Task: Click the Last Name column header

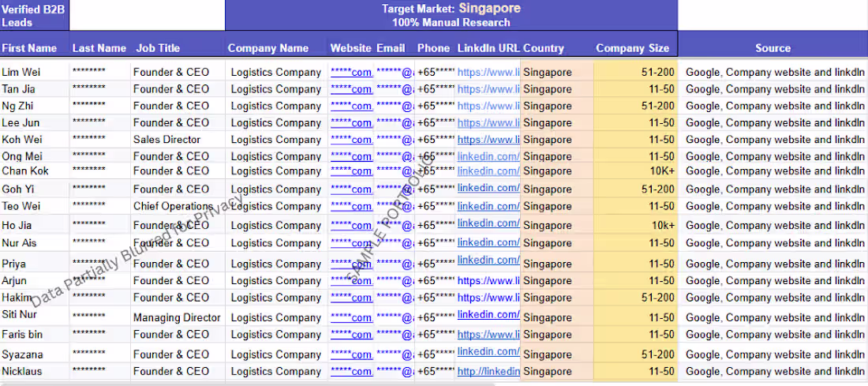Action: tap(99, 48)
